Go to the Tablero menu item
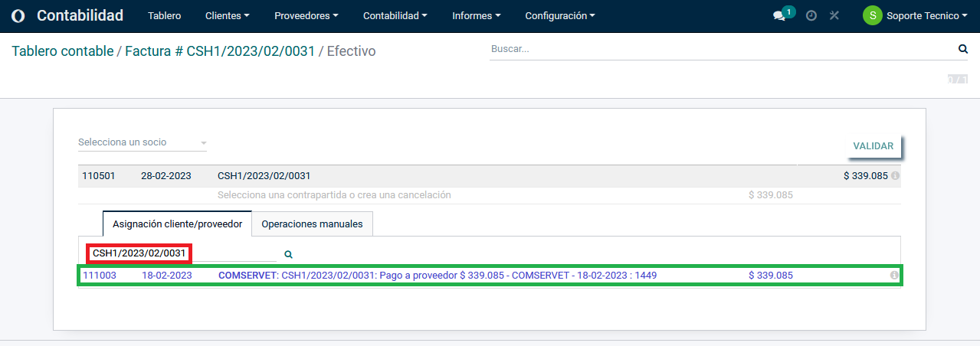Viewport: 980px width, 346px height. (164, 16)
